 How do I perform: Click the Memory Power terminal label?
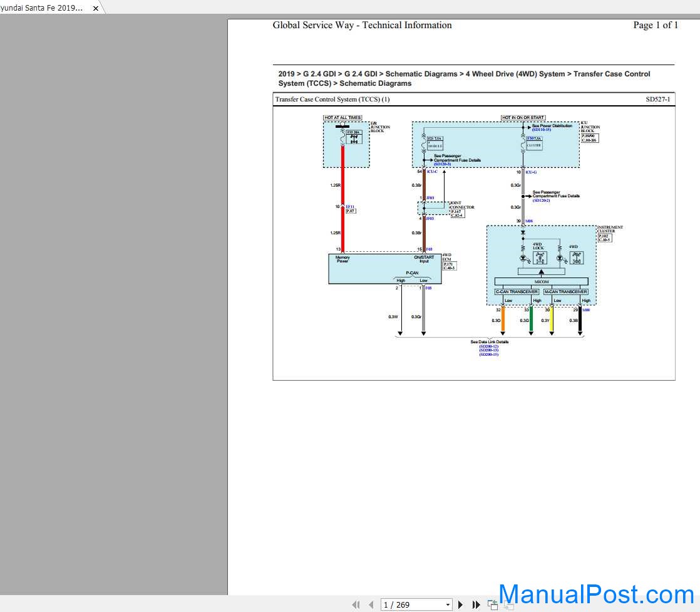pyautogui.click(x=342, y=259)
